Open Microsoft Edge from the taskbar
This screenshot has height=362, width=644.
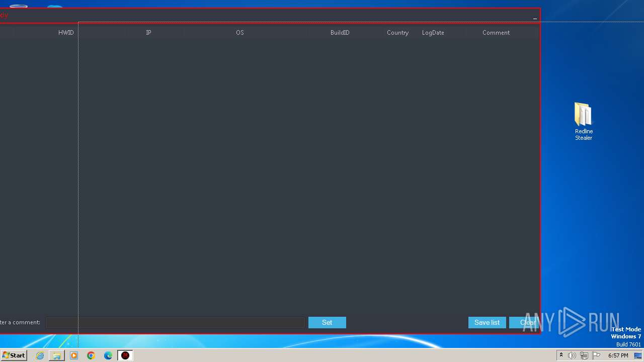point(108,355)
